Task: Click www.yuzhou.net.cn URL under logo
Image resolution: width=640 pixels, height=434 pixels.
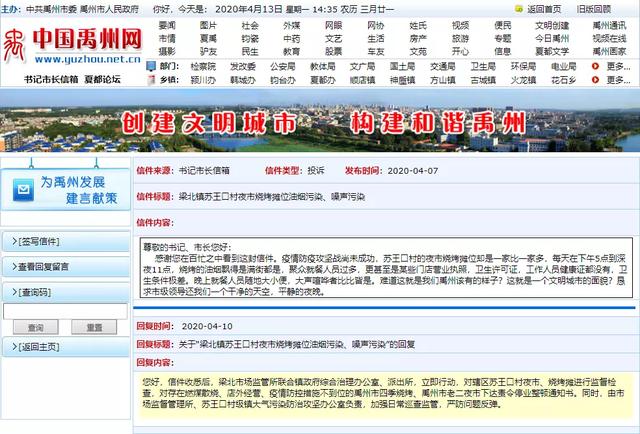Action: [x=87, y=59]
